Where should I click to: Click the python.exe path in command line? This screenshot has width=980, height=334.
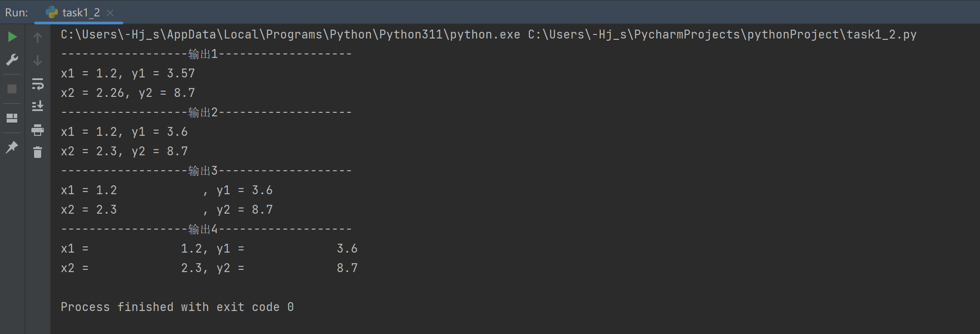[x=290, y=35]
